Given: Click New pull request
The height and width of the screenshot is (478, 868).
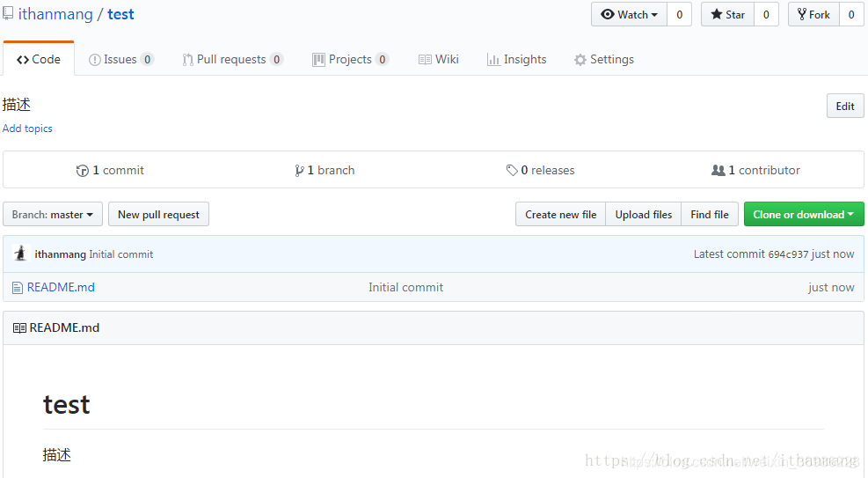Looking at the screenshot, I should [158, 215].
